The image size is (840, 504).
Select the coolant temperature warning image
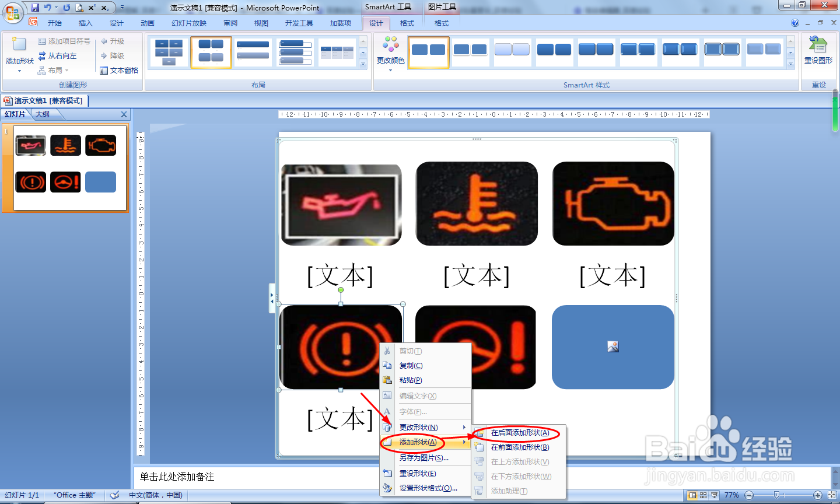pos(477,204)
